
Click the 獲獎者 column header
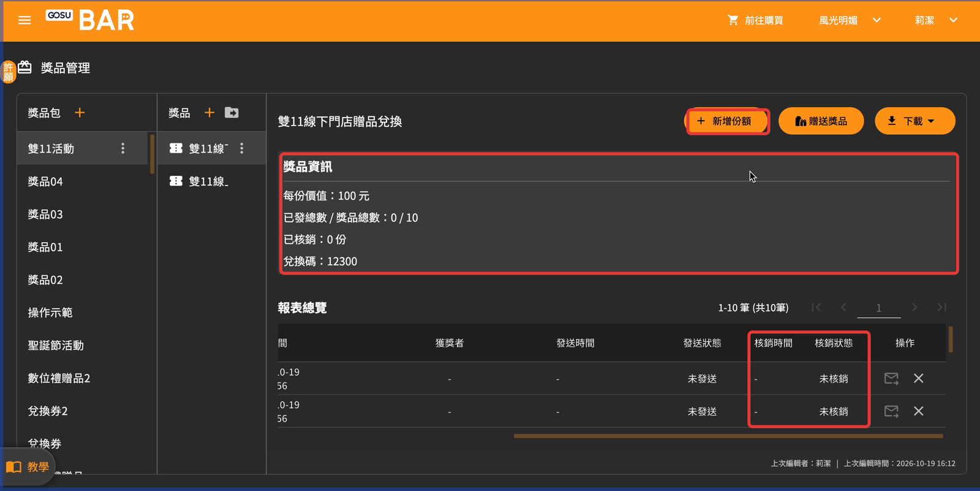pyautogui.click(x=450, y=343)
